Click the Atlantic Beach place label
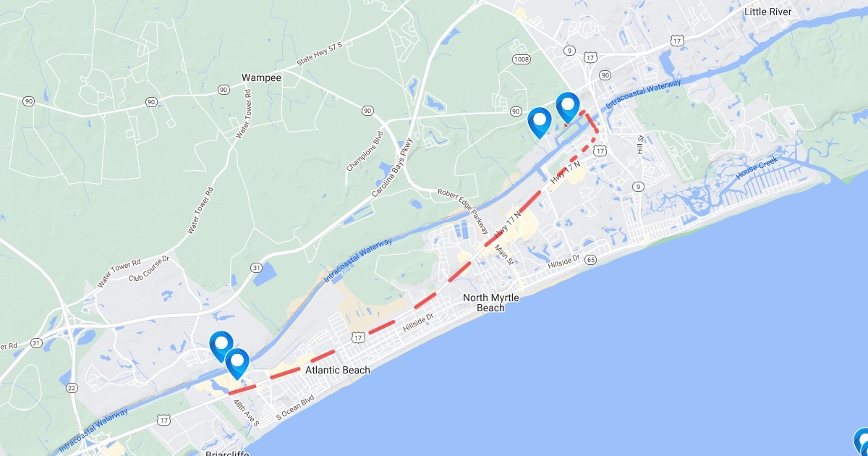The width and height of the screenshot is (868, 456). pyautogui.click(x=338, y=370)
